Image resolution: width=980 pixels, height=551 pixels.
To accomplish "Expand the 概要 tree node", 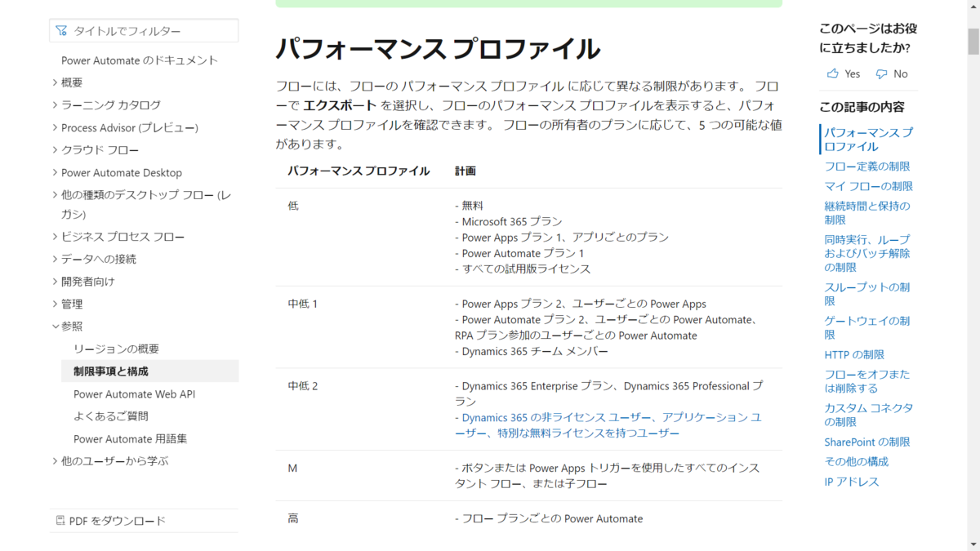I will pos(55,82).
